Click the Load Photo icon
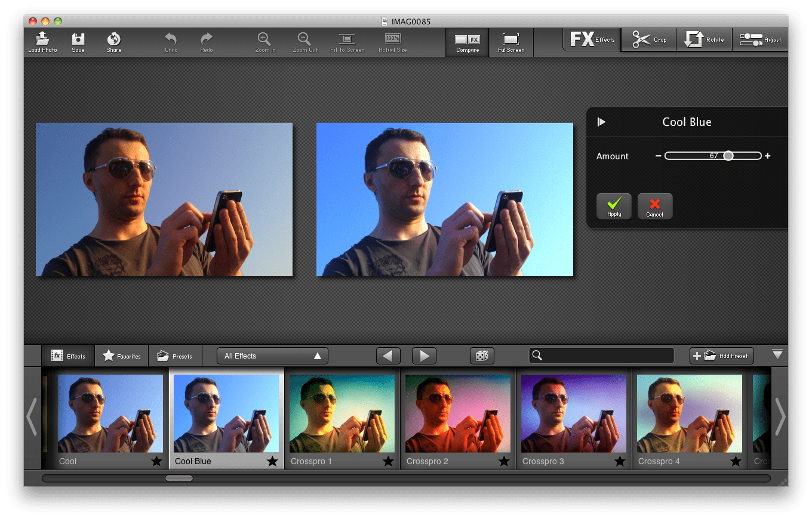812x519 pixels. click(42, 41)
